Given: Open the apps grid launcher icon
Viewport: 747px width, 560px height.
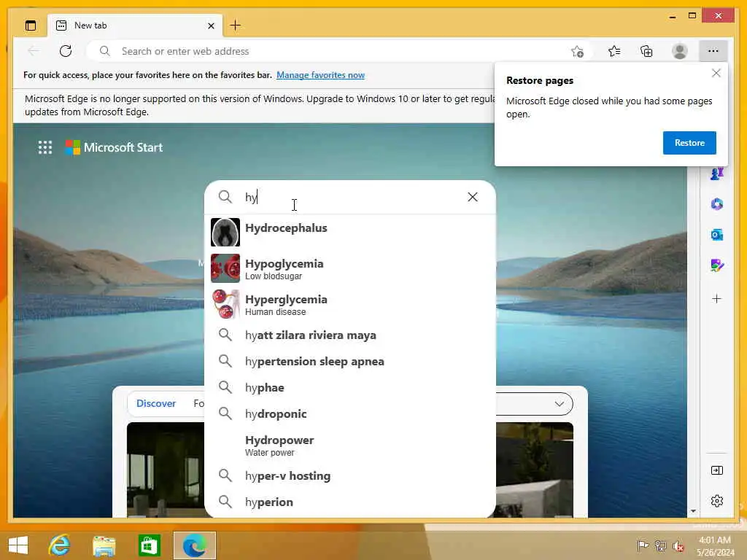Looking at the screenshot, I should click(x=45, y=147).
